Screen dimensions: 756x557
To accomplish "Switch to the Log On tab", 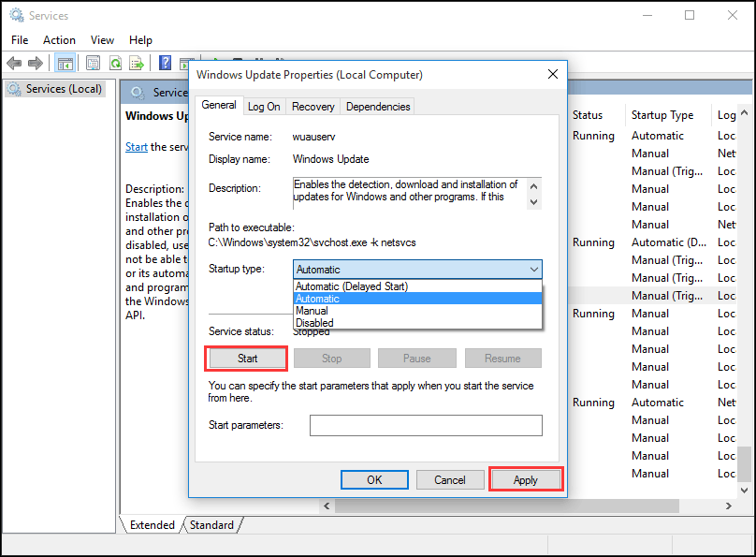I will [264, 106].
